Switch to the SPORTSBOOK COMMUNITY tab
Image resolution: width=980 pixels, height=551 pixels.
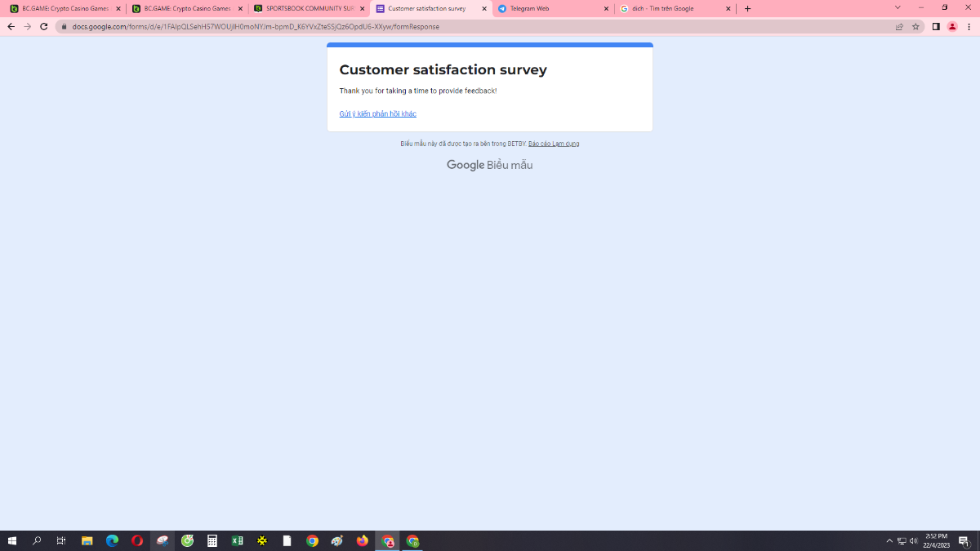tap(306, 9)
